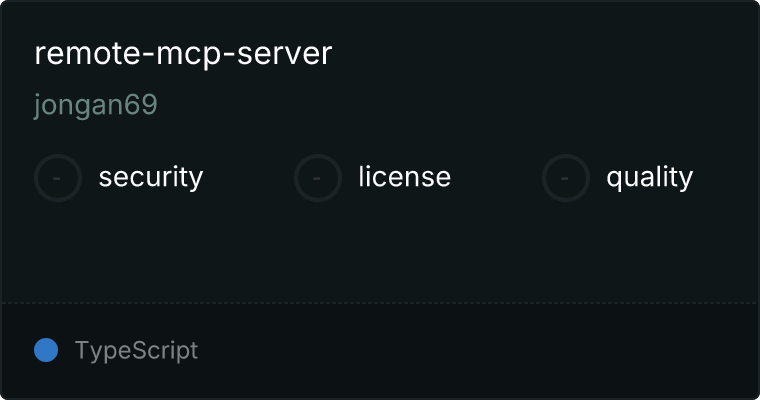Open the jongan69 author profile link
The width and height of the screenshot is (760, 400).
(95, 105)
